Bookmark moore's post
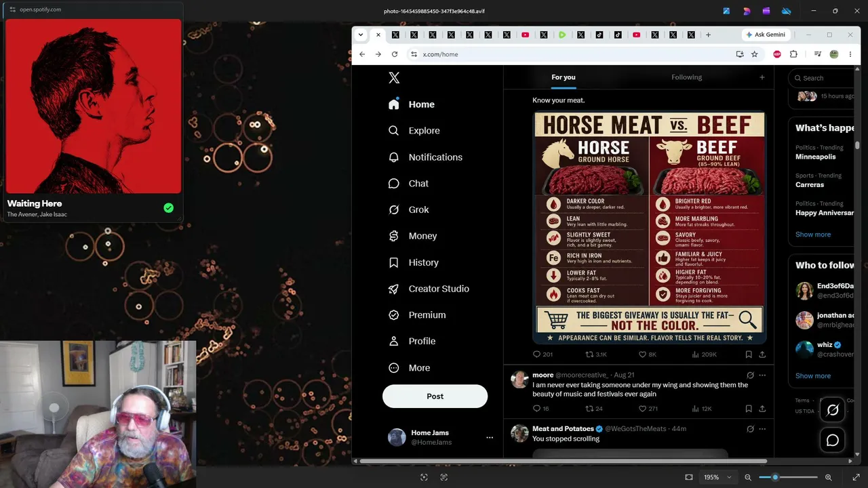The image size is (868, 488). [x=749, y=409]
